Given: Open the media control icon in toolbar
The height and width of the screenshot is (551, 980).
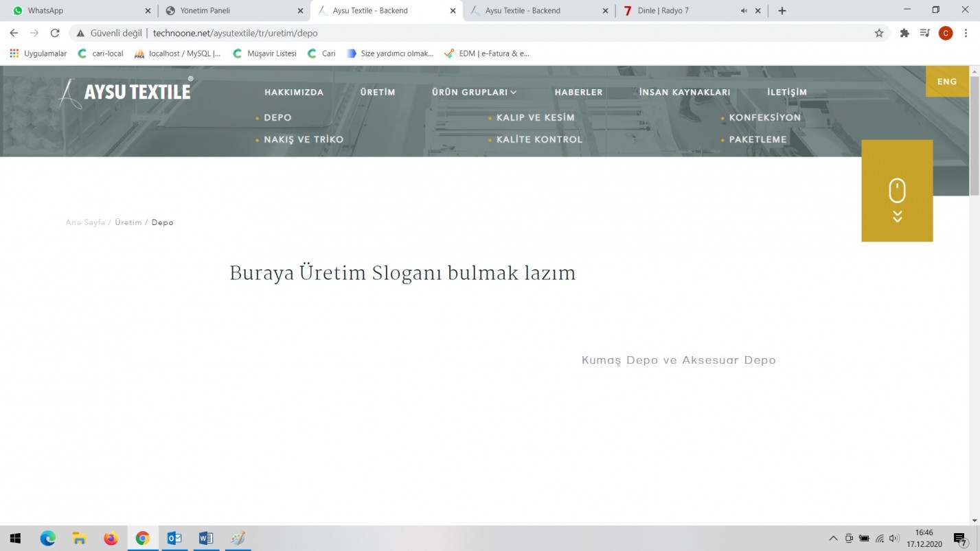Looking at the screenshot, I should click(924, 33).
